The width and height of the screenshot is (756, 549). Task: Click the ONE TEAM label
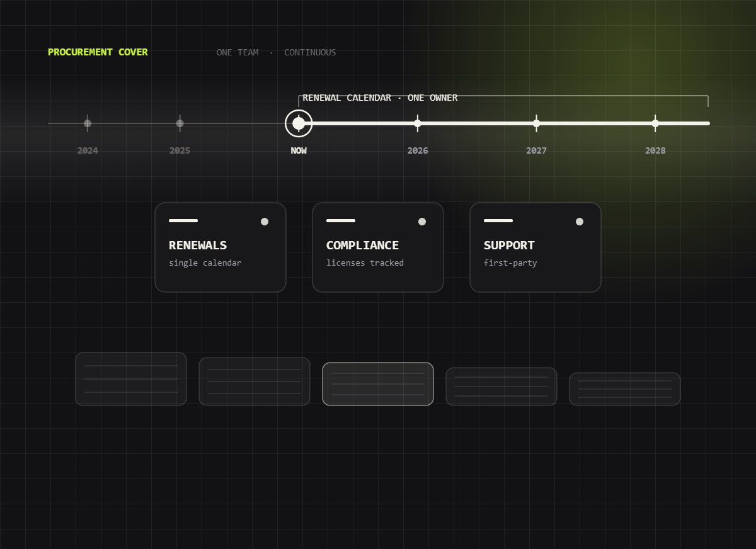click(238, 52)
